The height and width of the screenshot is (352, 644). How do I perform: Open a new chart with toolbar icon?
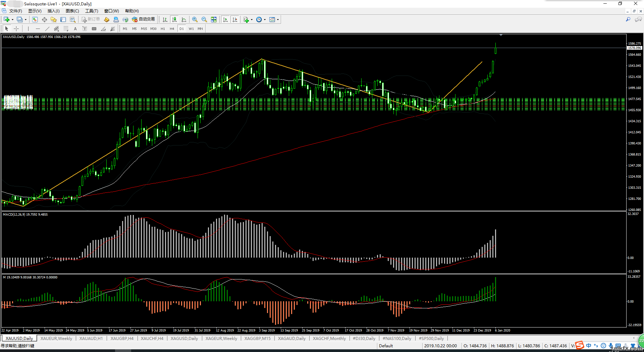(6, 19)
